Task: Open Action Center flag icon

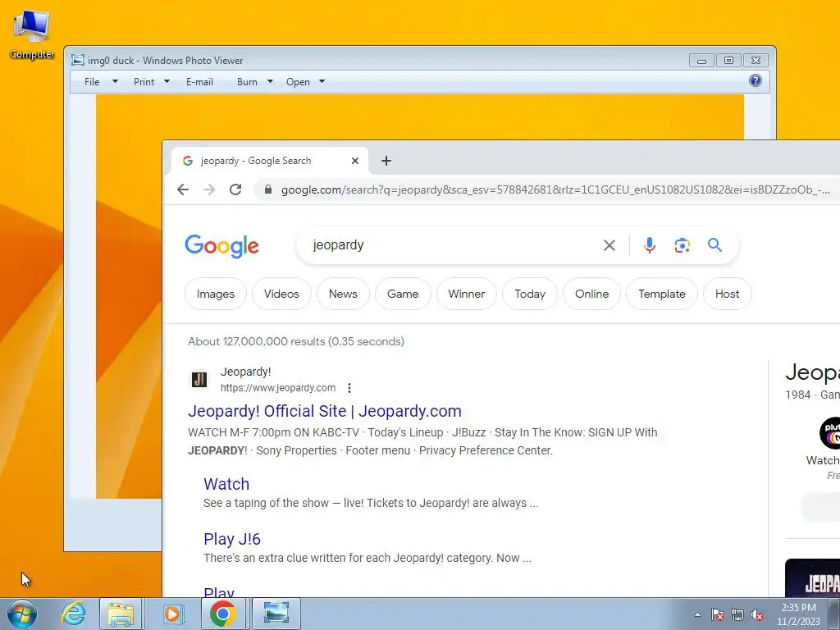Action: (x=718, y=614)
